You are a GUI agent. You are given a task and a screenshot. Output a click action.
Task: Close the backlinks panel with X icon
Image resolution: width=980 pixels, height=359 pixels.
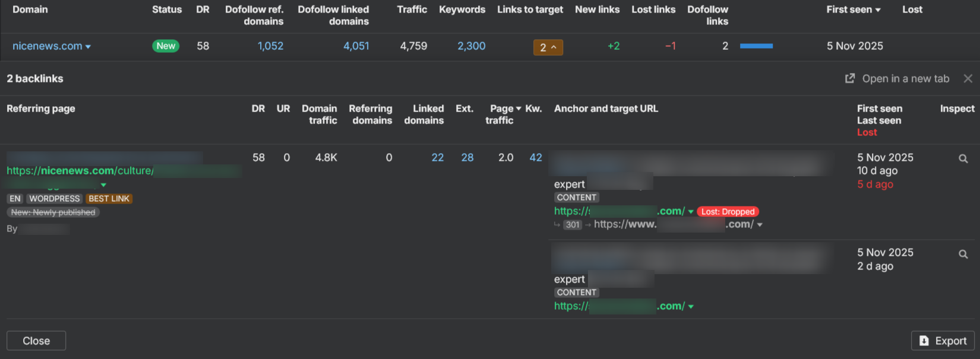click(968, 78)
